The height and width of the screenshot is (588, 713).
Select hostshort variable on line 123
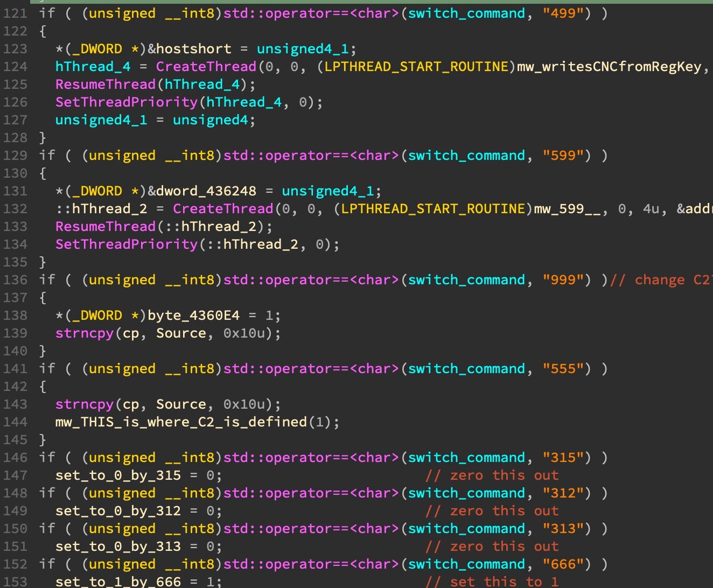[x=193, y=49]
